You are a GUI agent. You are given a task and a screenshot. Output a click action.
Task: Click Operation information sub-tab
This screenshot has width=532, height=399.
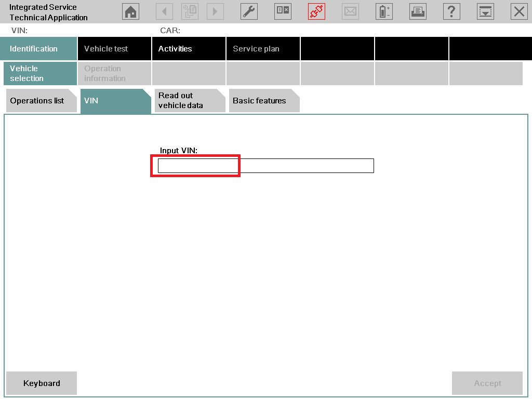115,73
